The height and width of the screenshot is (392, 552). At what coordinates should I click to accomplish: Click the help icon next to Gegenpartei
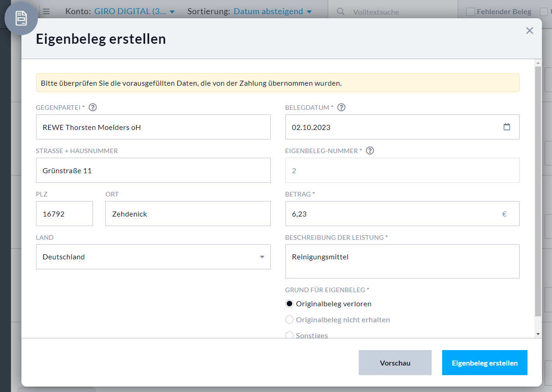(x=93, y=107)
